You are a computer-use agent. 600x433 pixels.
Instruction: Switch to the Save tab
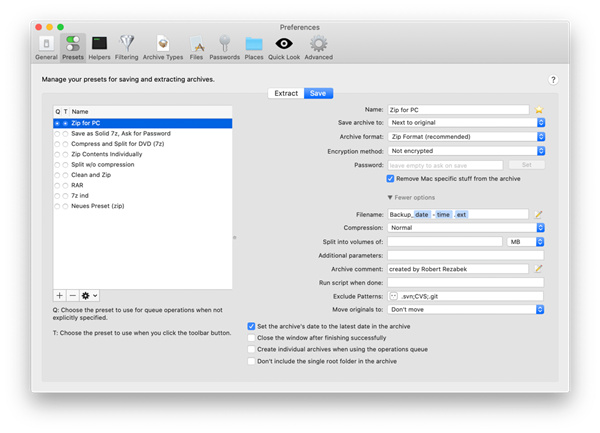pyautogui.click(x=317, y=93)
